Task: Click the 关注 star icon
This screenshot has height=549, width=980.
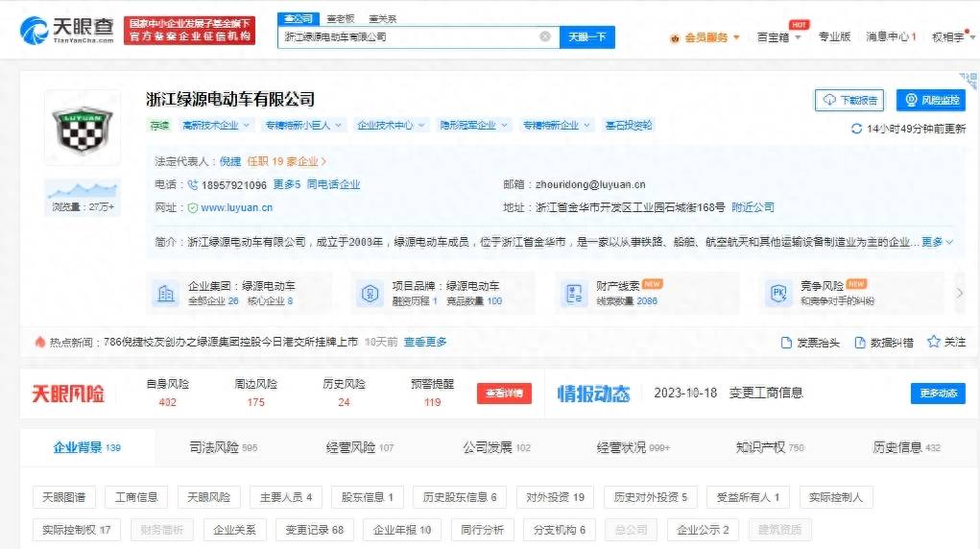Action: (933, 342)
